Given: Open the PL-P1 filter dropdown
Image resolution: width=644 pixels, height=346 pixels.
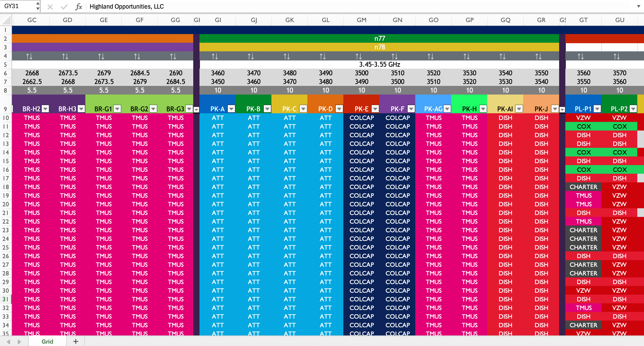Looking at the screenshot, I should pyautogui.click(x=597, y=109).
